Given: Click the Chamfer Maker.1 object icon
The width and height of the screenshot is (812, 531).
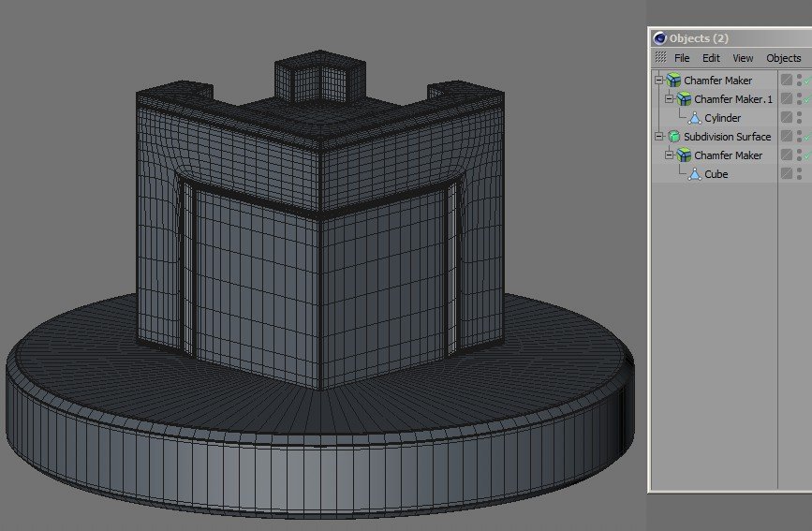Looking at the screenshot, I should tap(684, 98).
